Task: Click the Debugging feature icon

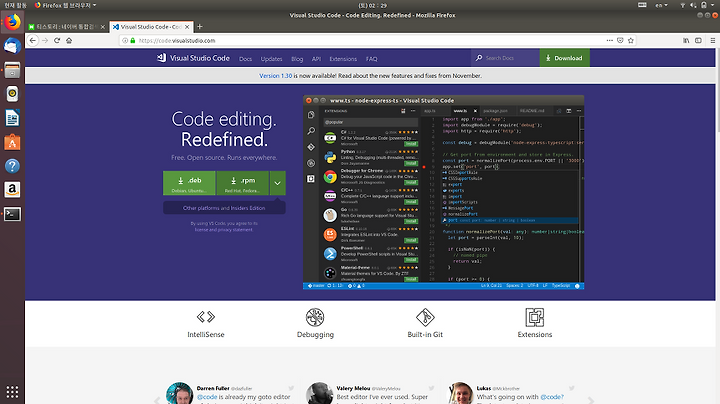Action: point(315,317)
